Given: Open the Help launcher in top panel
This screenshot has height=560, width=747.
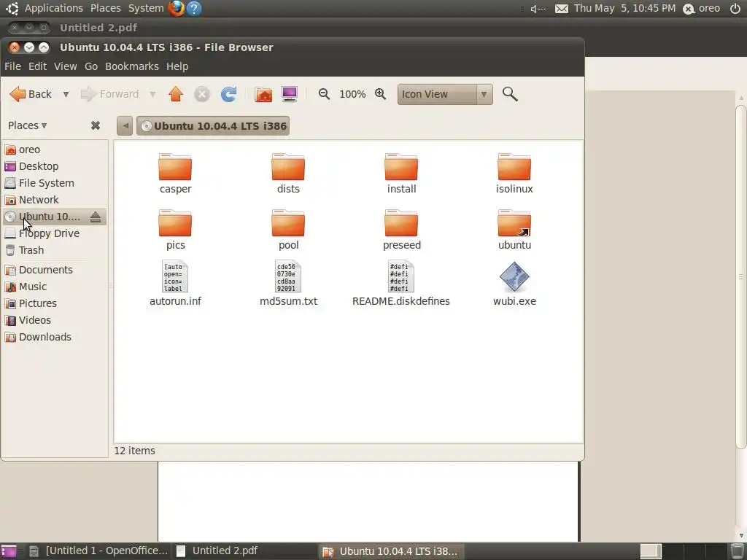Looking at the screenshot, I should pos(194,8).
